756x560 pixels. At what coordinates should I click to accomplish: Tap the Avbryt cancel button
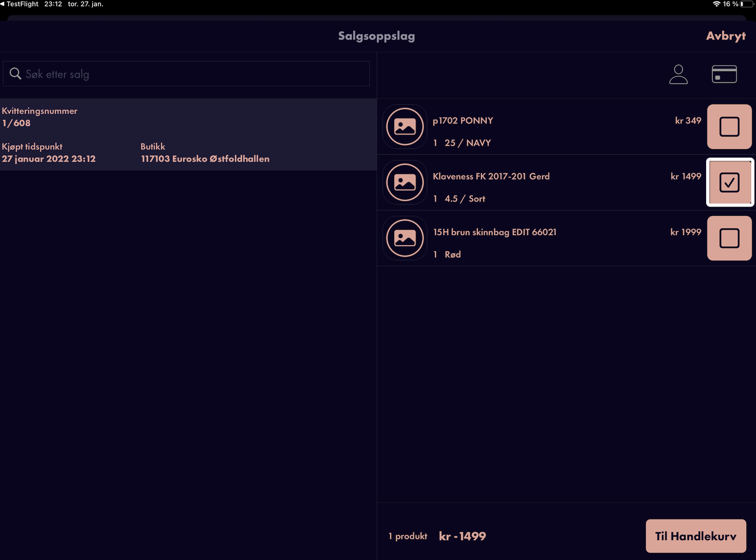[726, 36]
